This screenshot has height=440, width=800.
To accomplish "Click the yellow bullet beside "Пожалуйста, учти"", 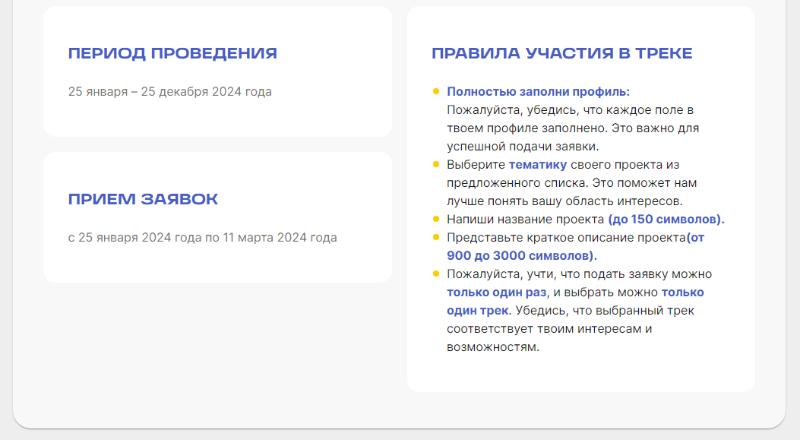I will 436,274.
